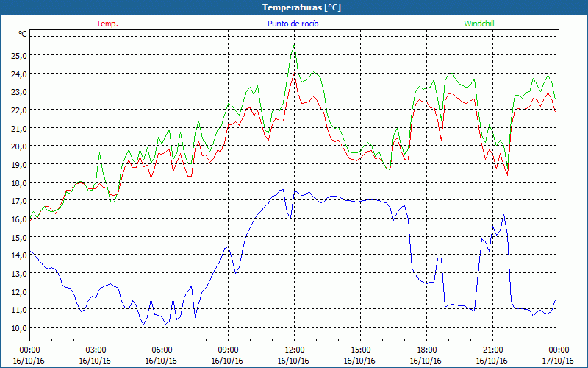
Task: Click the 22,0 y-axis value
Action: pyautogui.click(x=19, y=110)
